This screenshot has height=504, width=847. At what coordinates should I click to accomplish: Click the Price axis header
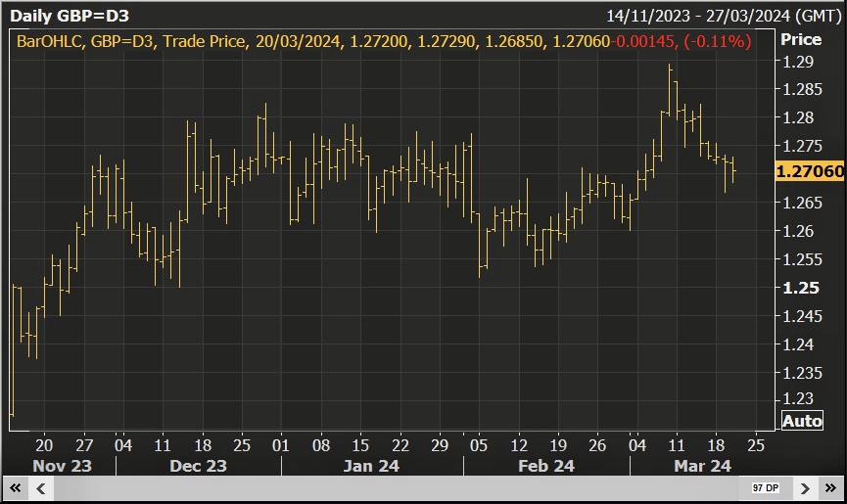[x=800, y=40]
